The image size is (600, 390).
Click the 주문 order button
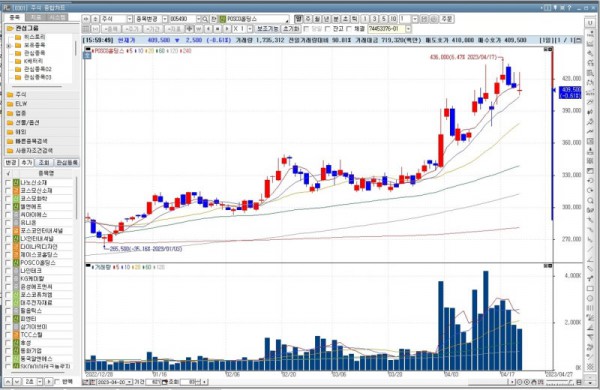(447, 19)
